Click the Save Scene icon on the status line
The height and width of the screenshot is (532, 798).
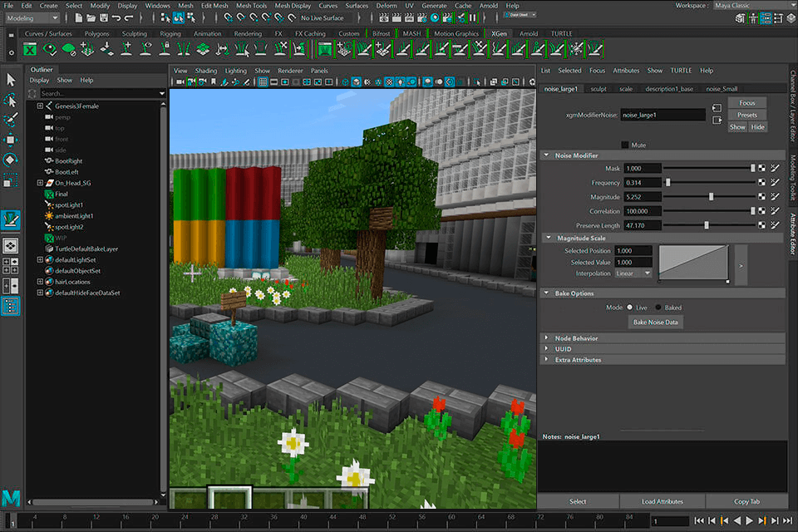tap(103, 17)
